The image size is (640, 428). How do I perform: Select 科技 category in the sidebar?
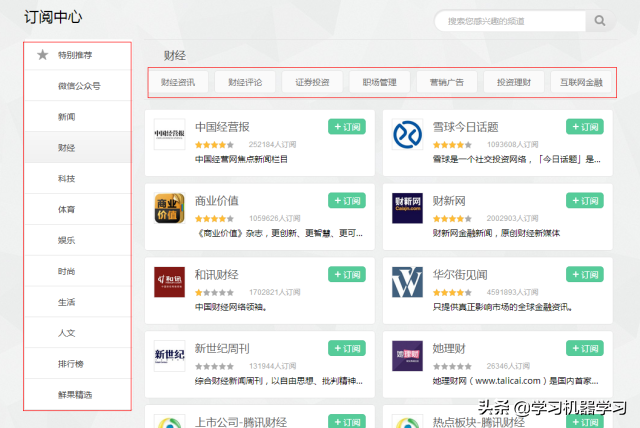point(78,178)
